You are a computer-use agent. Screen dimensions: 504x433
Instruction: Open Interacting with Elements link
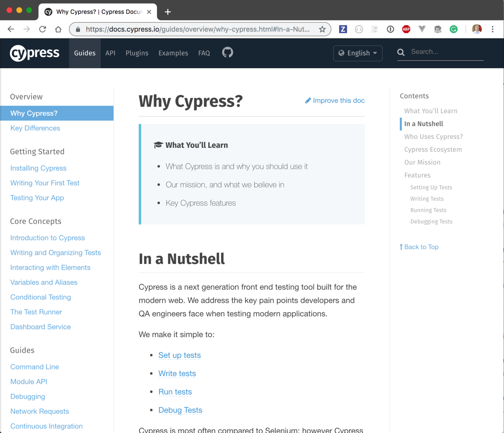click(x=50, y=267)
